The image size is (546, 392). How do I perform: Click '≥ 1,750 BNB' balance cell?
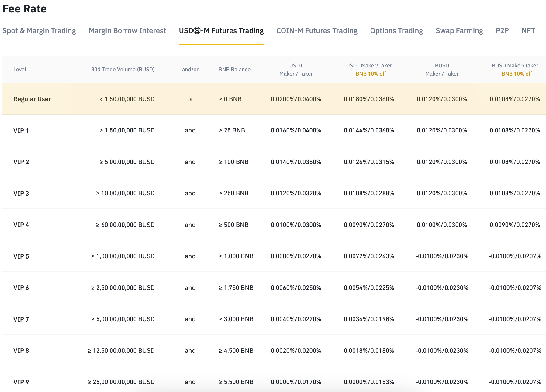236,288
